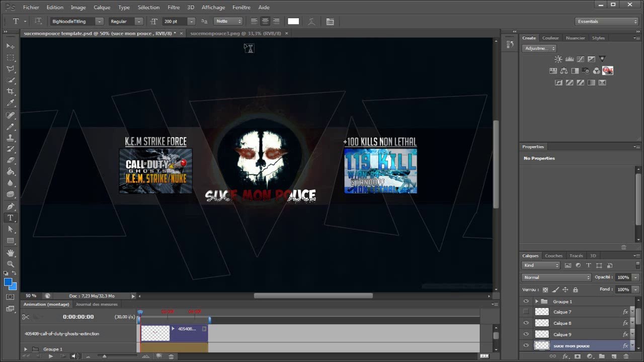
Task: Hide the Calque 9 layer
Action: click(x=526, y=334)
